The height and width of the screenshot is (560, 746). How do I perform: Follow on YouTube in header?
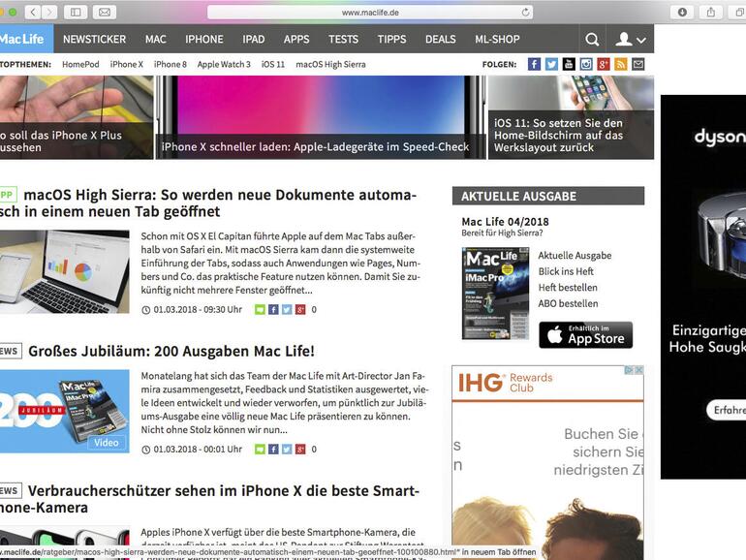click(x=569, y=64)
